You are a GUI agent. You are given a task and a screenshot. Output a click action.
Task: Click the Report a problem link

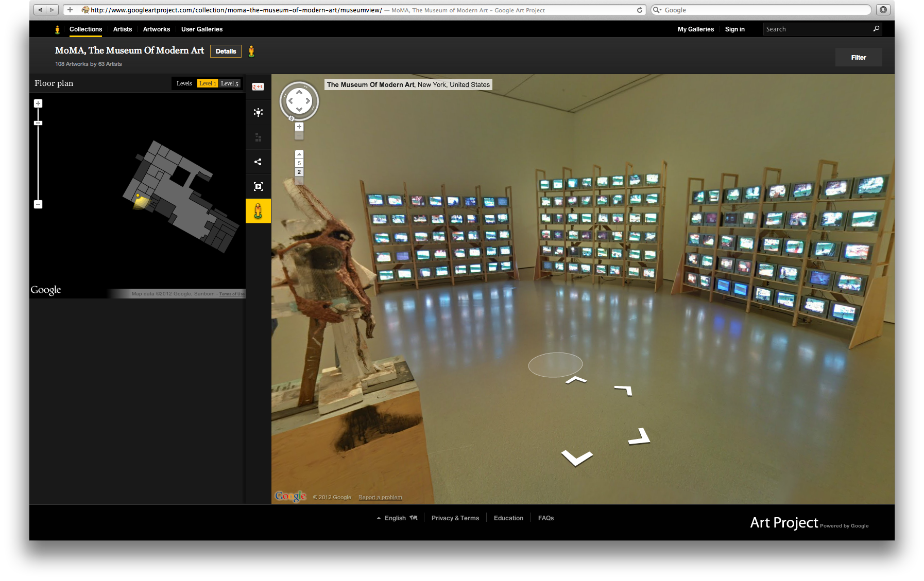coord(380,497)
